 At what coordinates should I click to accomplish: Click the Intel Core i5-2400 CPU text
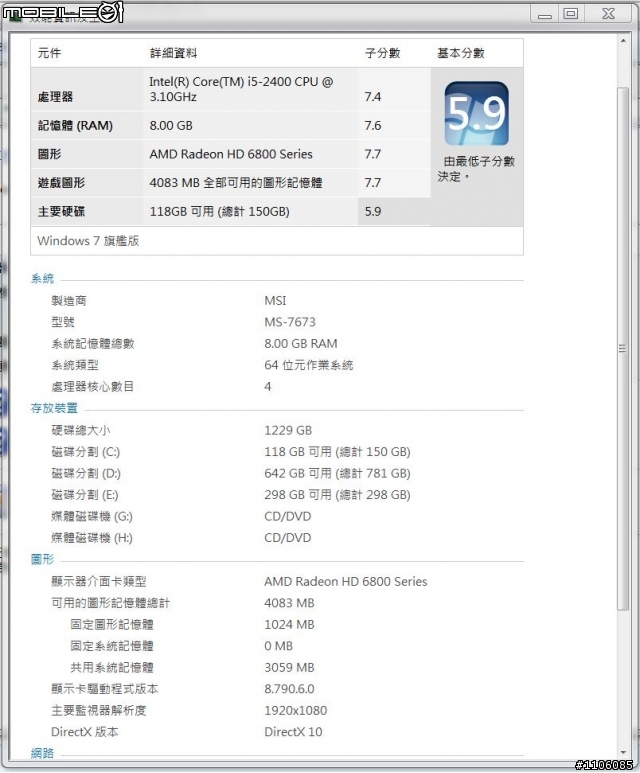[x=242, y=89]
